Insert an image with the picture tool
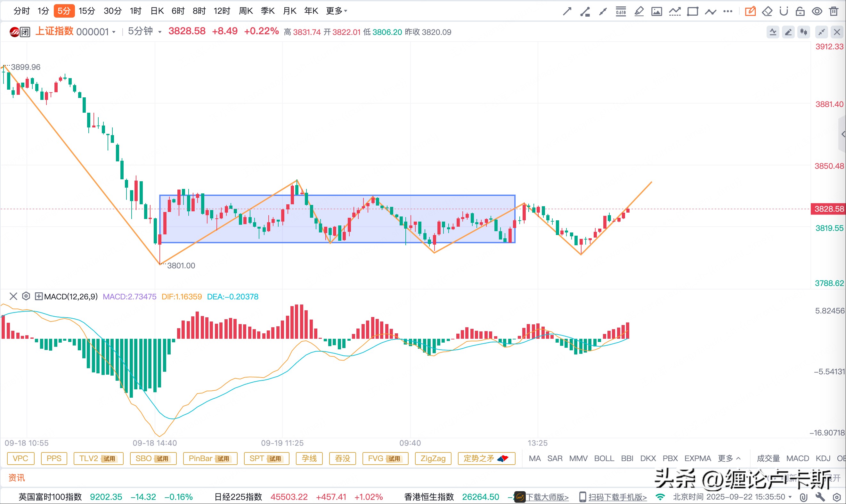Screen dimensions: 846x504 tap(656, 12)
